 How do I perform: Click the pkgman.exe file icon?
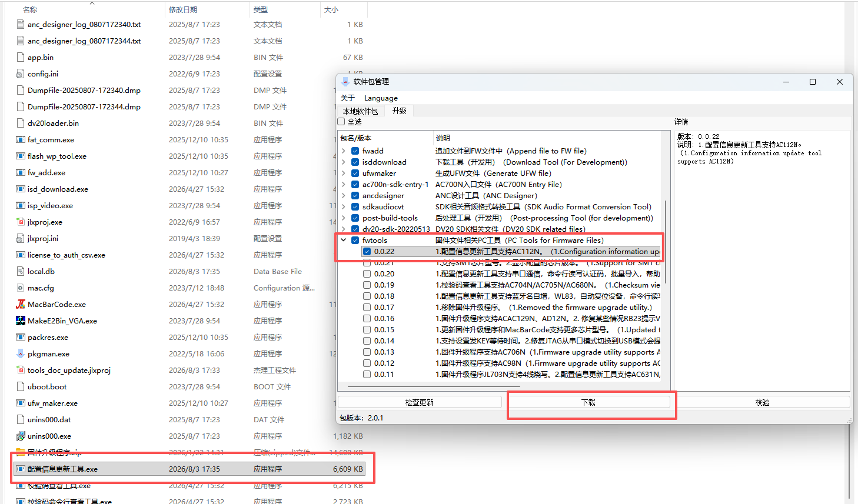coord(21,353)
